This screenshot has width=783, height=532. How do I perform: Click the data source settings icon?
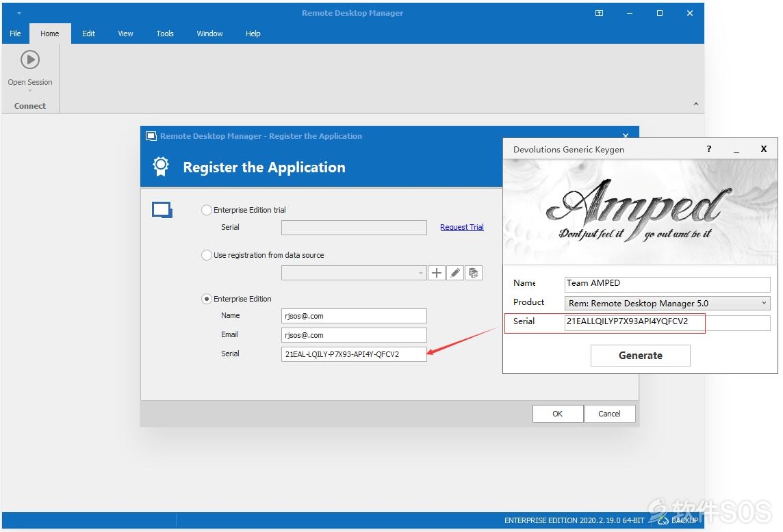pos(474,273)
